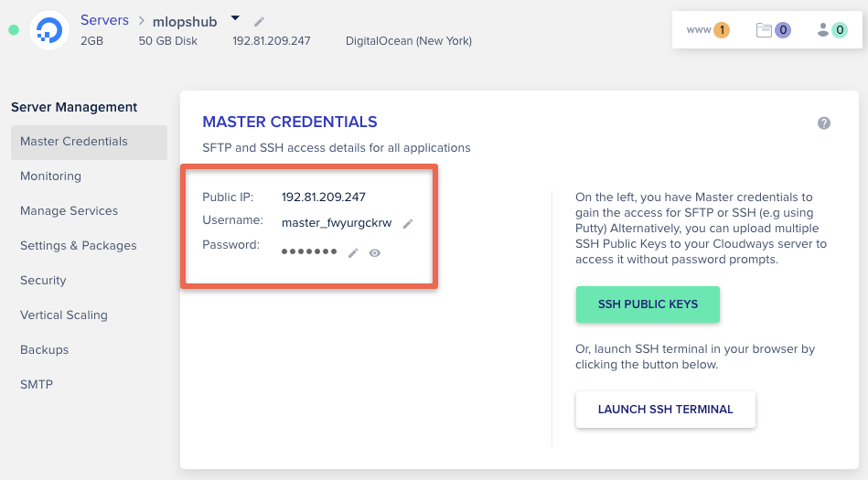Open the www applications counter

(707, 30)
